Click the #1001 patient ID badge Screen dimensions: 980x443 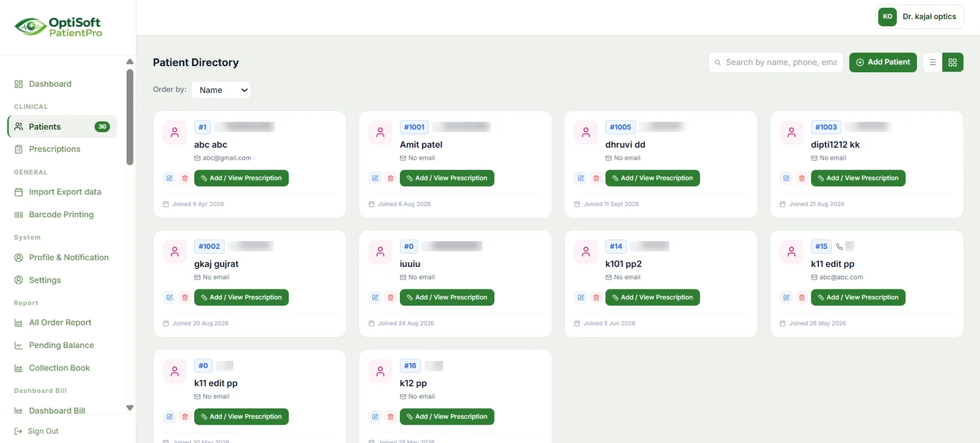click(x=414, y=127)
